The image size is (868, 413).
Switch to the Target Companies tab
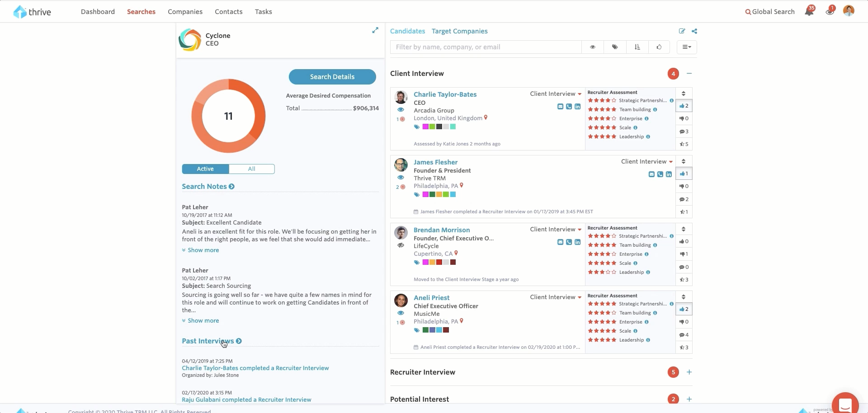click(459, 31)
